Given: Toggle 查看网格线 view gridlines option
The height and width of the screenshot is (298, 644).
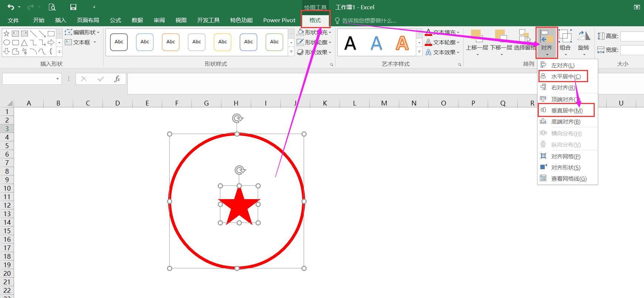Looking at the screenshot, I should click(x=567, y=178).
